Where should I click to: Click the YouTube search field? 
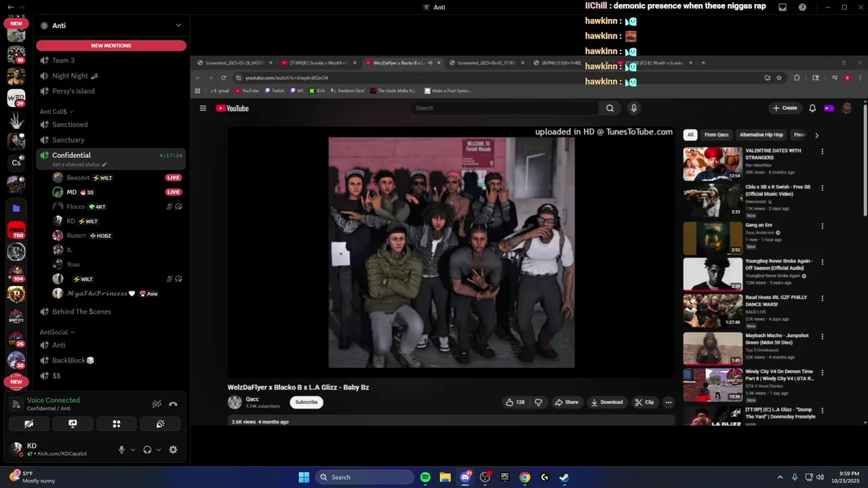point(505,108)
